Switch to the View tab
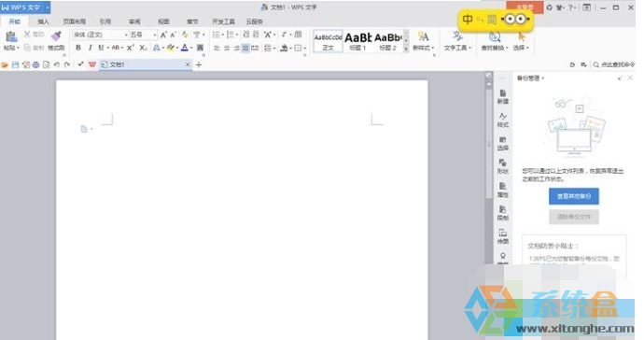Image resolution: width=644 pixels, height=340 pixels. click(x=163, y=21)
